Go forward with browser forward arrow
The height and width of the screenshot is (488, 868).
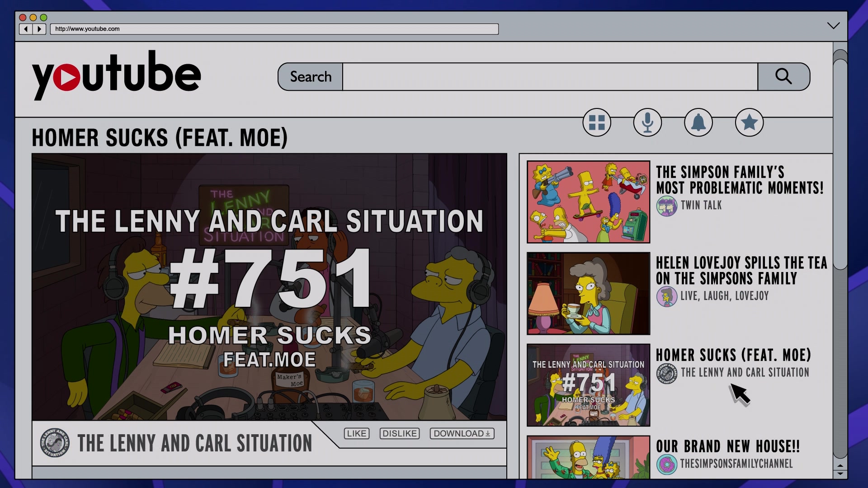tap(39, 29)
